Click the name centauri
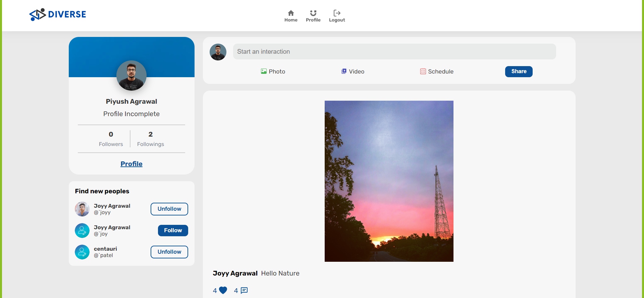The width and height of the screenshot is (644, 298). coord(105,249)
